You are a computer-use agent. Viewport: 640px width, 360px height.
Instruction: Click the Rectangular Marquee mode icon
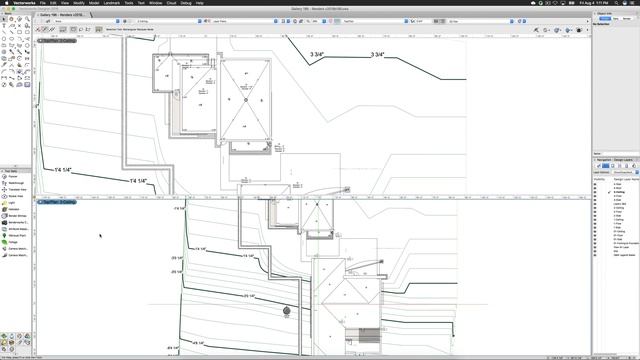(73, 29)
